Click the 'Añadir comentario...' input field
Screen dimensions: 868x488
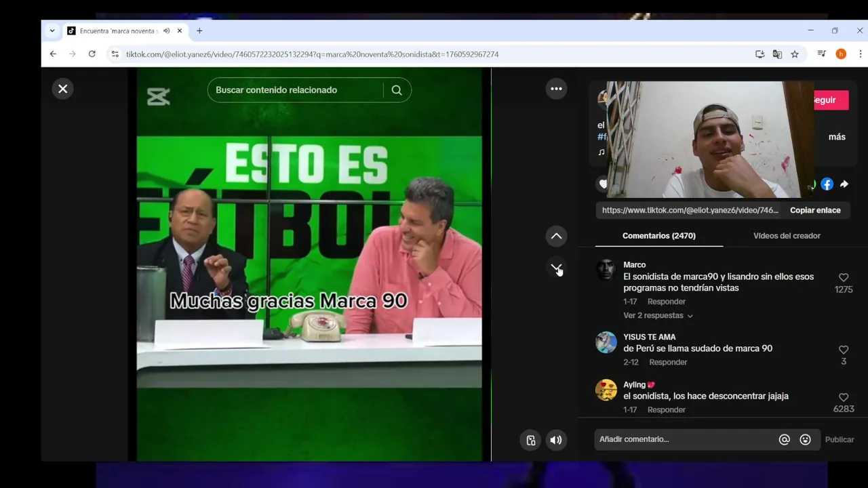pos(685,439)
